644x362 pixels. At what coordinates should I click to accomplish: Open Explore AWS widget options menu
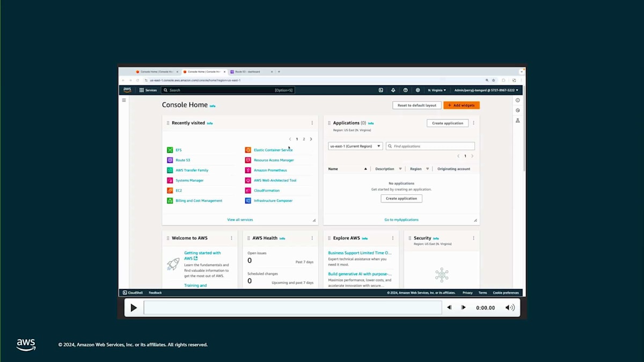tap(392, 238)
